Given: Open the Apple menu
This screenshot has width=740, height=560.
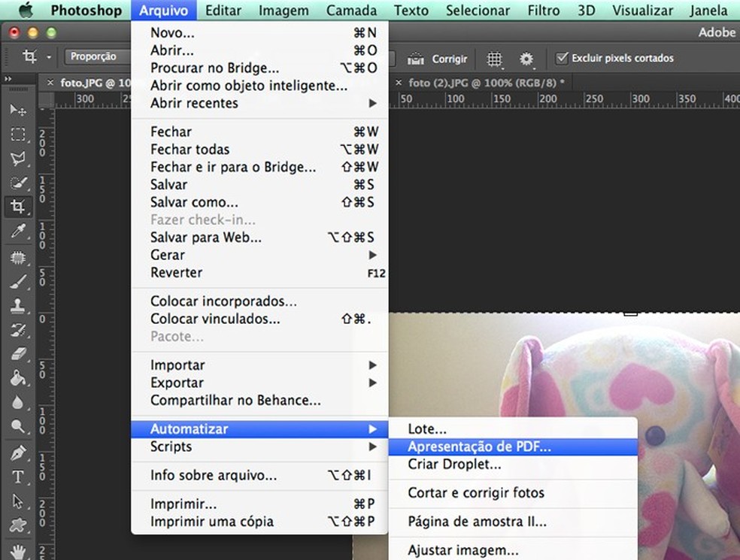Looking at the screenshot, I should point(26,10).
